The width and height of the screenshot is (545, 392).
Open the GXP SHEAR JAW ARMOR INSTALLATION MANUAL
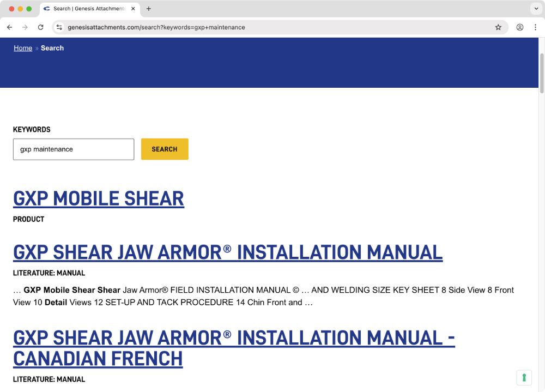pyautogui.click(x=227, y=252)
